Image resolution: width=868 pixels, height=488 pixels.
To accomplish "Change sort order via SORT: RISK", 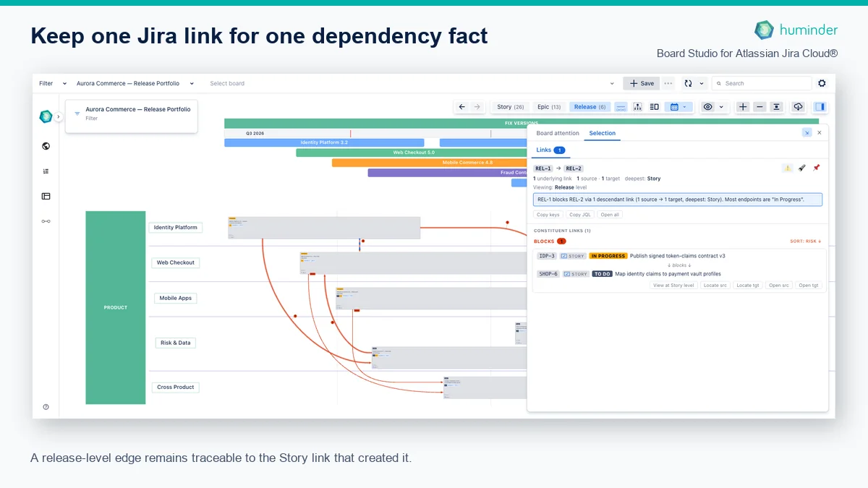I will pos(806,241).
